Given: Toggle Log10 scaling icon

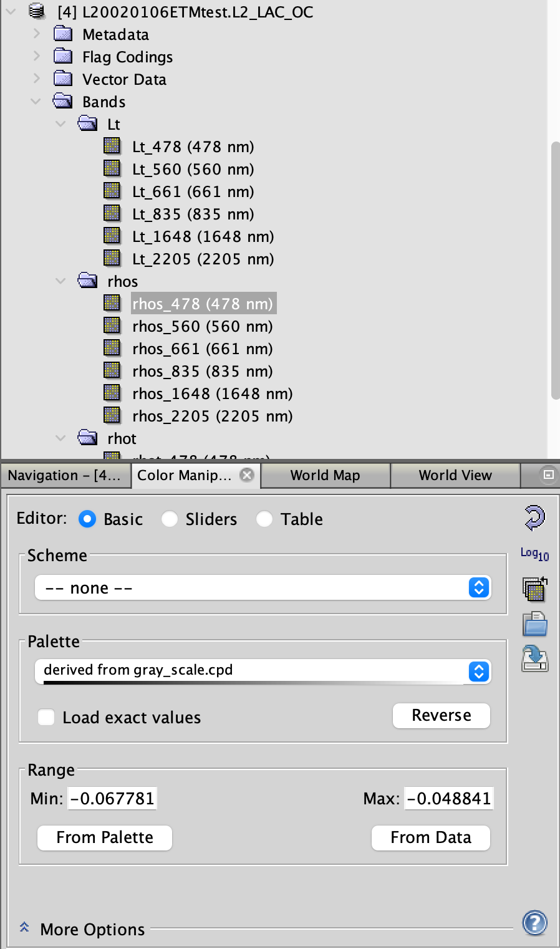Looking at the screenshot, I should coord(534,554).
